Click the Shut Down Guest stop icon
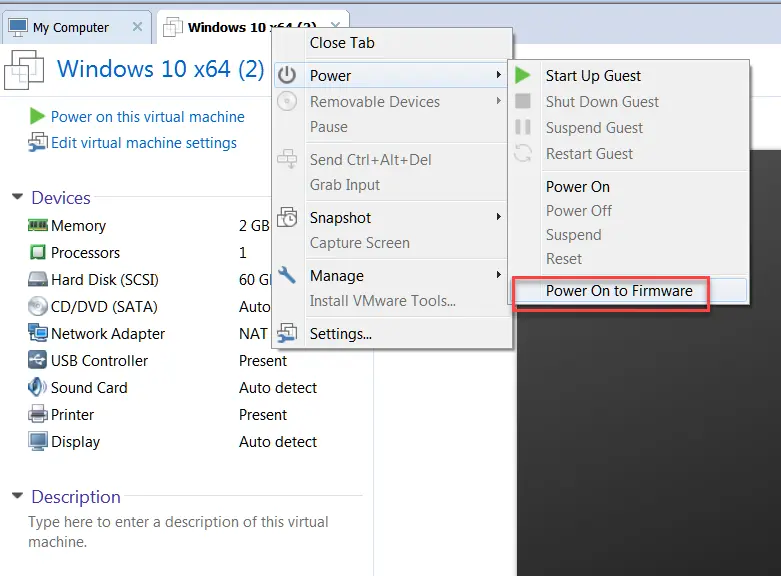This screenshot has height=576, width=781. 522,101
